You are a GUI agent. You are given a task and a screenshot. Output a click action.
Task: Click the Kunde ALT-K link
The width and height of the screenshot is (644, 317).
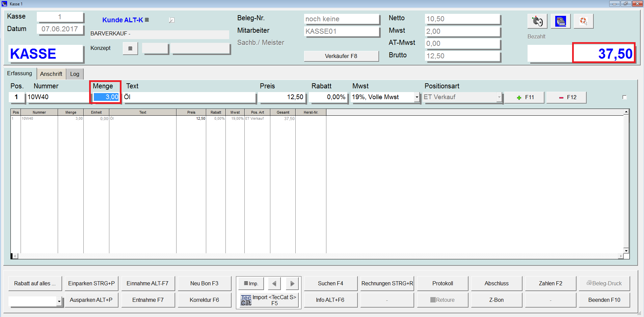123,20
